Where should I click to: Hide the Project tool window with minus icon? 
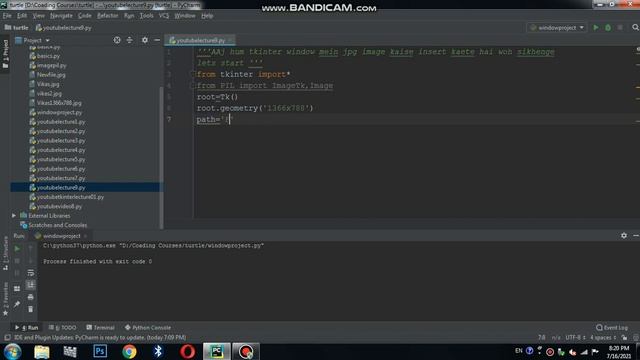click(x=157, y=40)
